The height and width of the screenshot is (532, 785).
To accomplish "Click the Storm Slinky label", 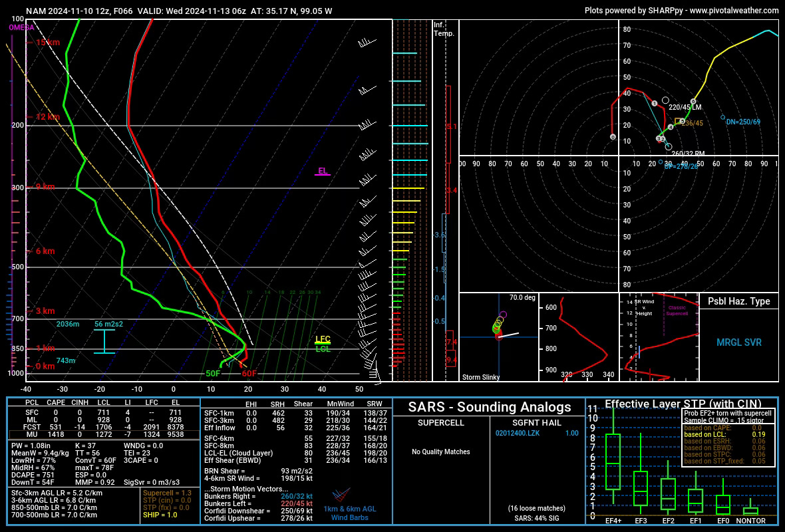I will pos(480,377).
